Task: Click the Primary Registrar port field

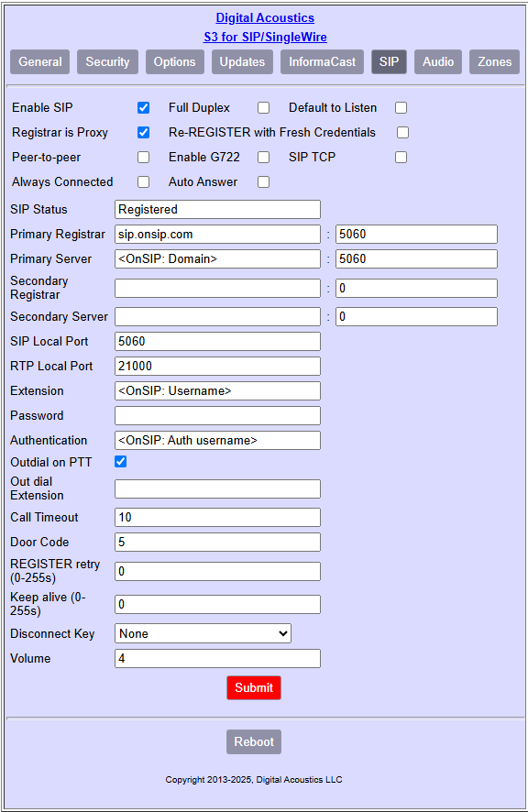Action: 416,234
